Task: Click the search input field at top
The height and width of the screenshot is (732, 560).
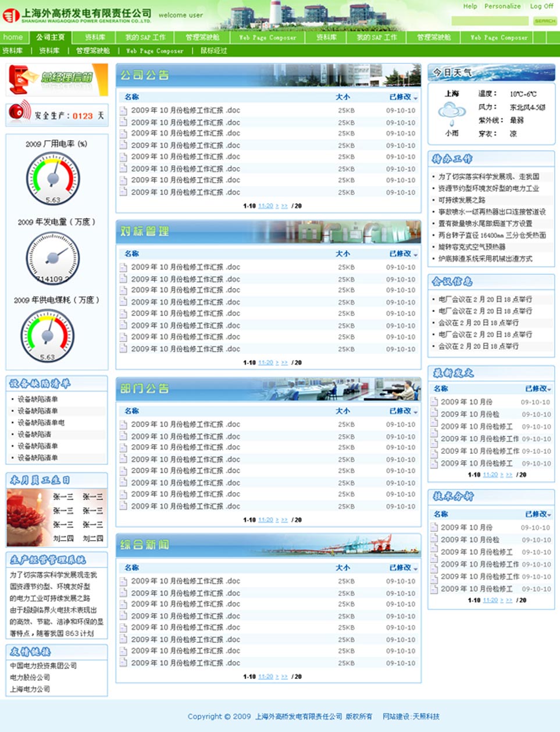Action: pos(490,21)
